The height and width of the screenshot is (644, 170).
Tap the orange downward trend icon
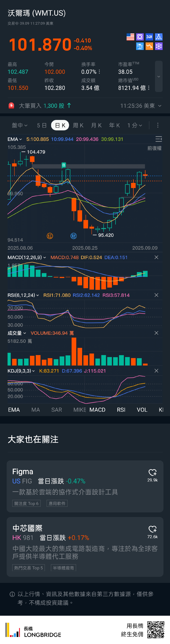pyautogui.click(x=149, y=46)
